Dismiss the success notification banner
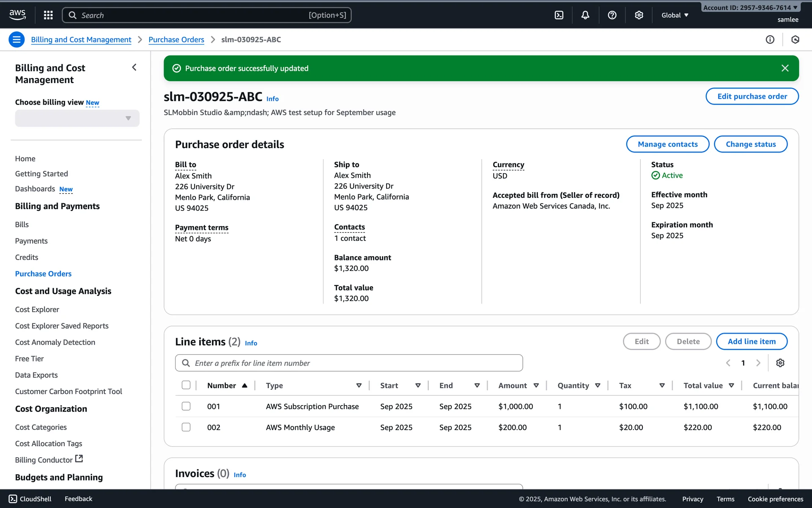 (785, 68)
